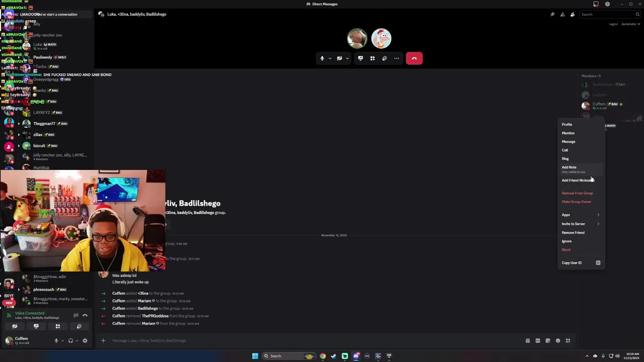644x362 pixels.
Task: Open the Discord inbox icon
Action: click(596, 4)
